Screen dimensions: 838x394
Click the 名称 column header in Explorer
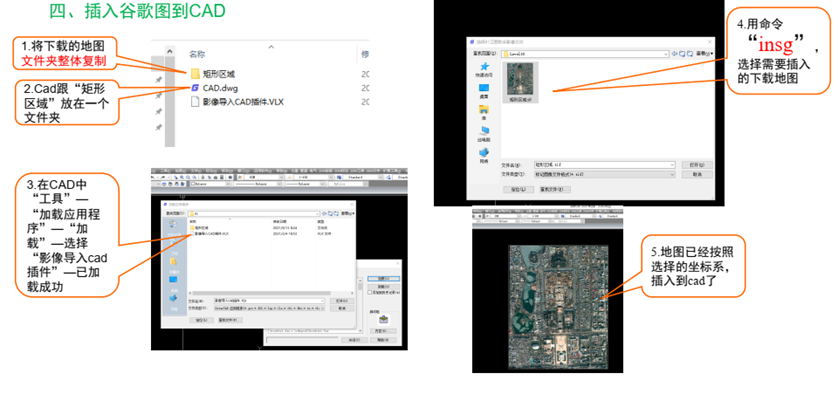(197, 54)
